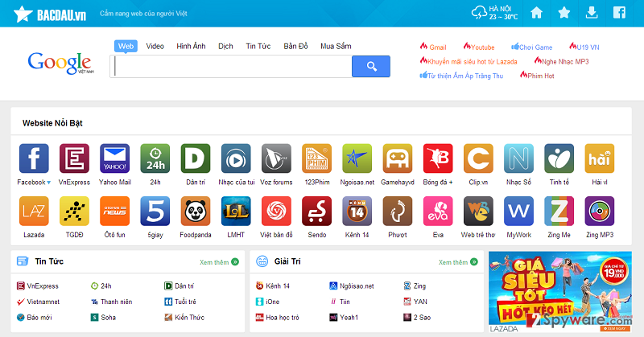Open the Yahoo Mail icon
This screenshot has width=644, height=337.
(114, 158)
